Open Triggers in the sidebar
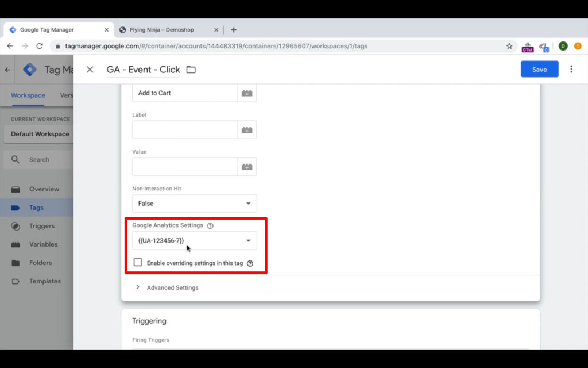 (37, 226)
